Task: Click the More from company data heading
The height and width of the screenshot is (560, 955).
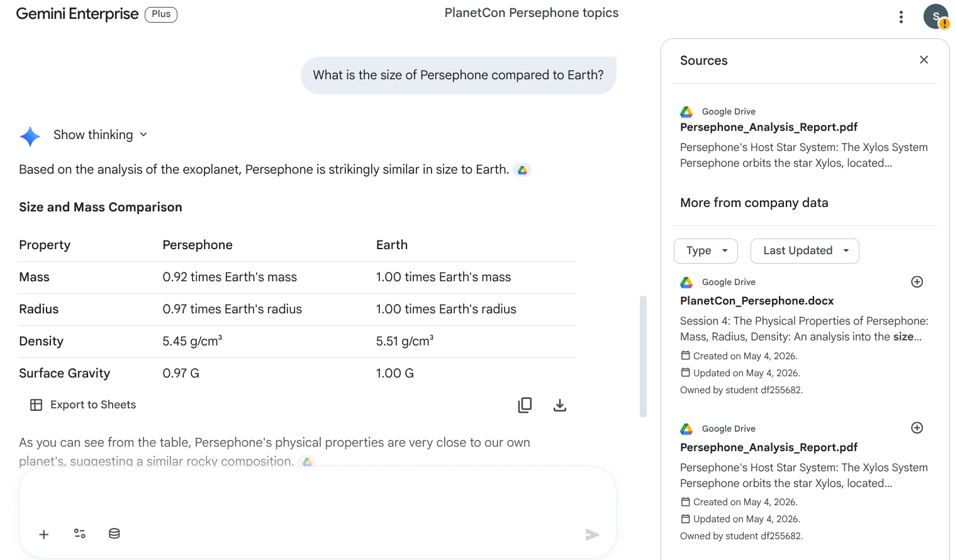Action: tap(754, 203)
